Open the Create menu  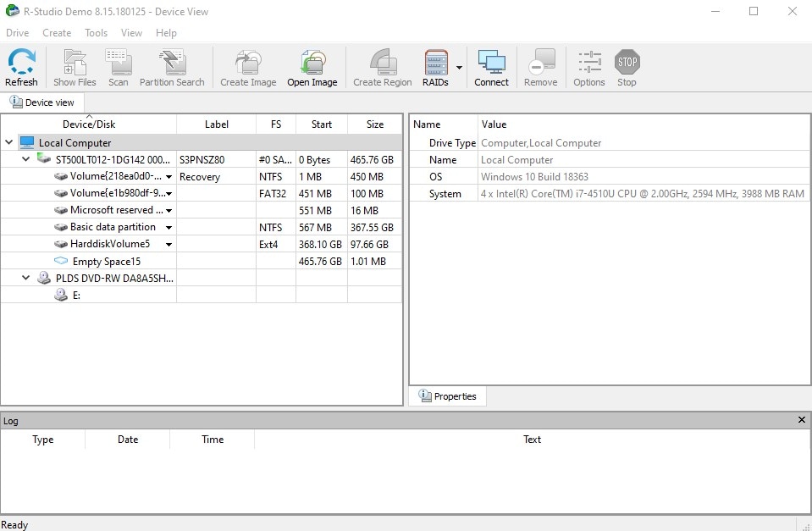click(57, 33)
